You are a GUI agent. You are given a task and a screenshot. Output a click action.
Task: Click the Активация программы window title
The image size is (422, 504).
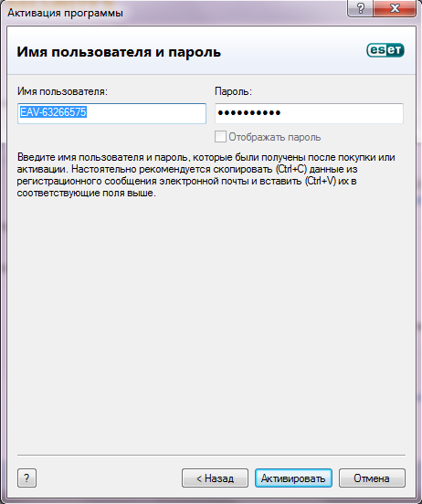[65, 13]
